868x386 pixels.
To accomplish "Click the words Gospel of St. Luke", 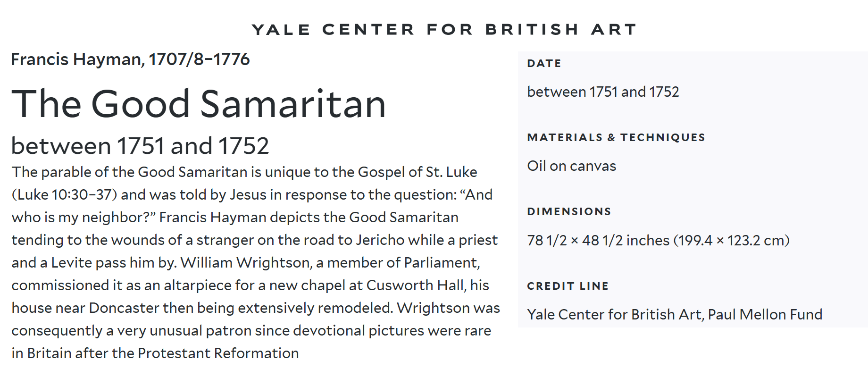I will click(x=417, y=172).
